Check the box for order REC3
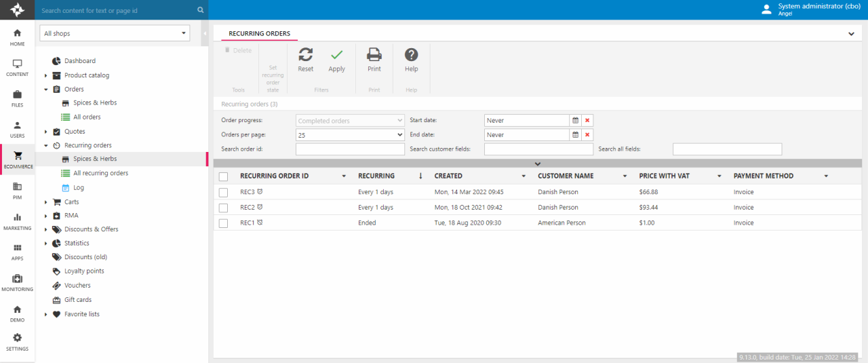Viewport: 868px width, 363px height. click(224, 193)
